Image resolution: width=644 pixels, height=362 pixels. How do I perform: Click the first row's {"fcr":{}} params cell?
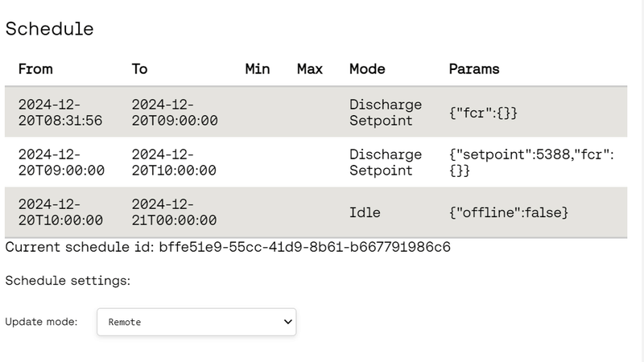click(x=483, y=113)
